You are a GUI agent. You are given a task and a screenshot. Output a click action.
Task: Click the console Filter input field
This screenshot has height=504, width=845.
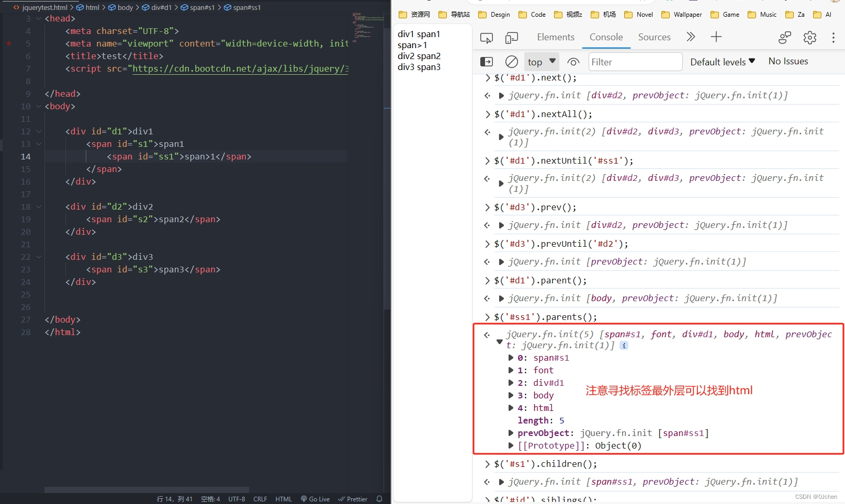[635, 62]
